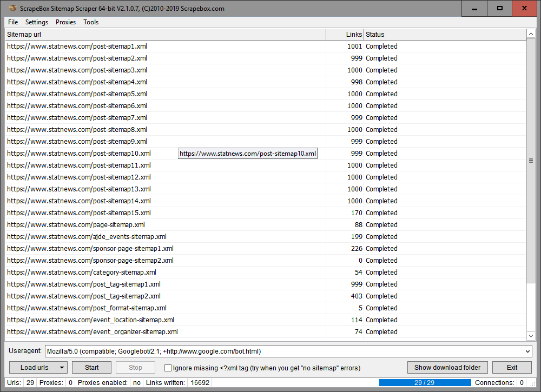Sort by the Links column header
The width and height of the screenshot is (541, 392).
(x=345, y=35)
